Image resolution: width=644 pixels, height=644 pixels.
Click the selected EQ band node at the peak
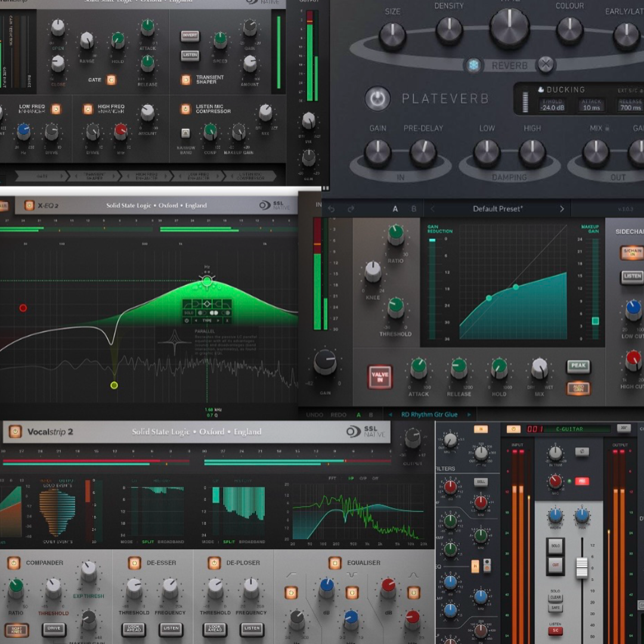click(x=207, y=281)
